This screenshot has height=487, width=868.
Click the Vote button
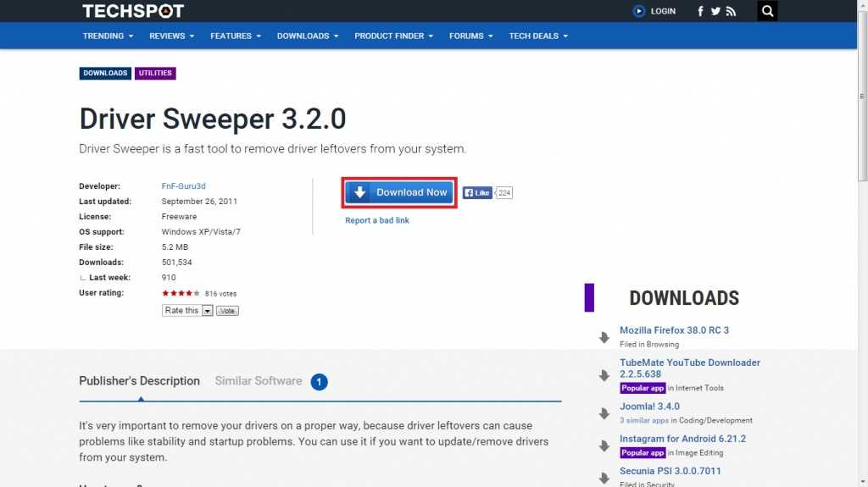click(x=227, y=311)
